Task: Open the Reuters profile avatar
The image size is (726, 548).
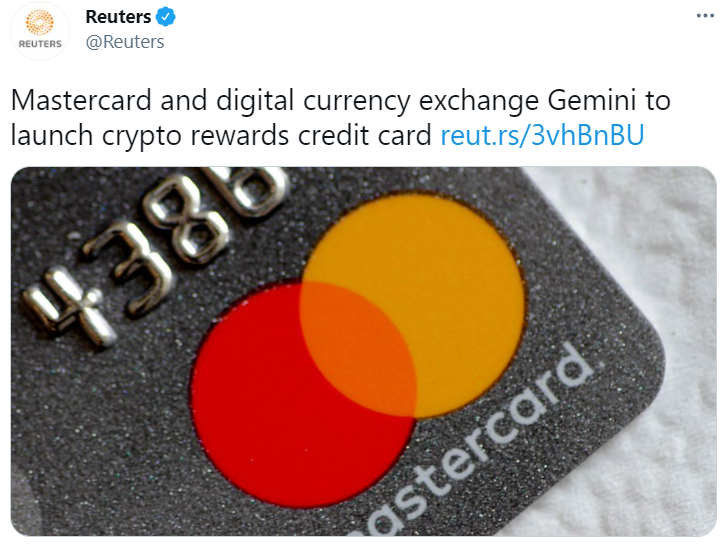Action: (x=40, y=31)
